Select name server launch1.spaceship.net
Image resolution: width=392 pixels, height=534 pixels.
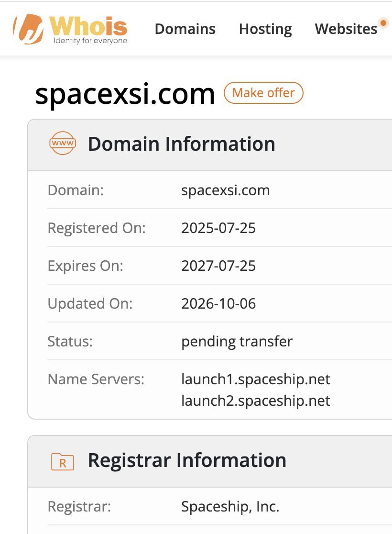(x=256, y=379)
